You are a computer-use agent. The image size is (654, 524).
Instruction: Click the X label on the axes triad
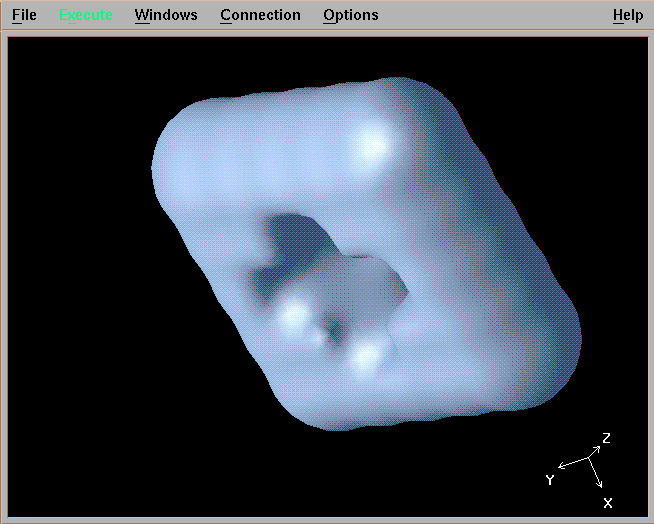607,502
